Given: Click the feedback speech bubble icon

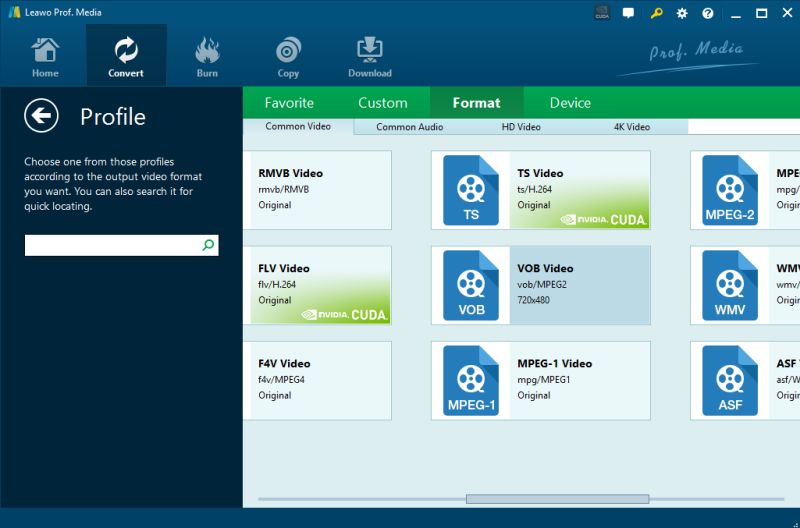Looking at the screenshot, I should coord(629,13).
